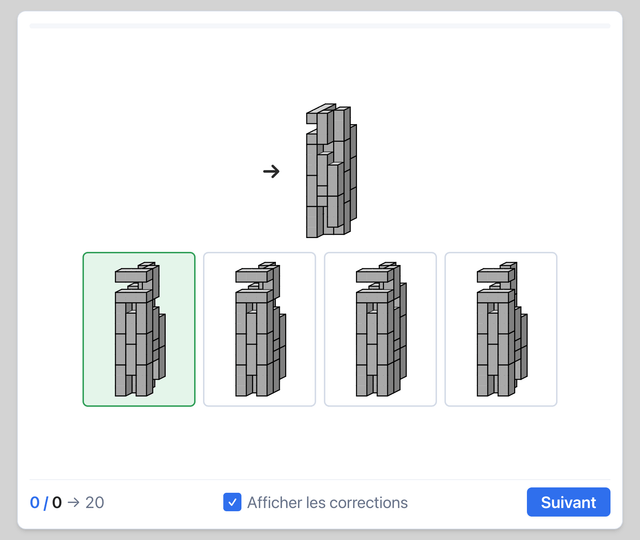This screenshot has height=540, width=640.
Task: Click the black 0 answered count
Action: 57,502
